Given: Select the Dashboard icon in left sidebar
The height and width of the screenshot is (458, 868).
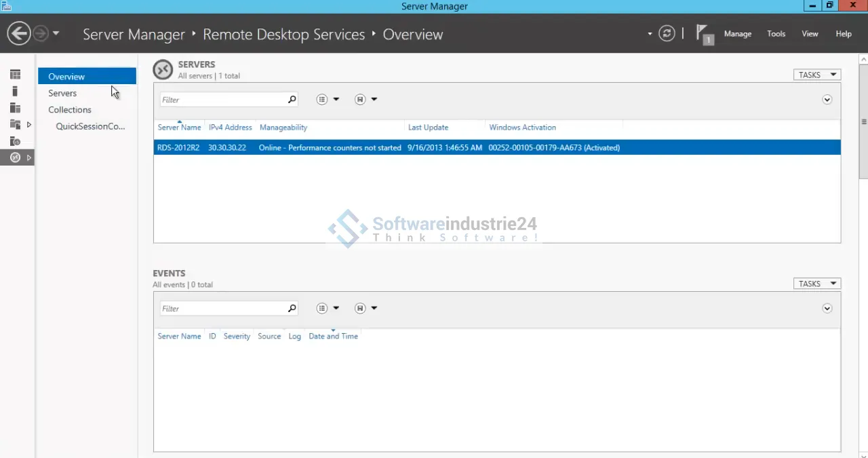Looking at the screenshot, I should pyautogui.click(x=15, y=75).
